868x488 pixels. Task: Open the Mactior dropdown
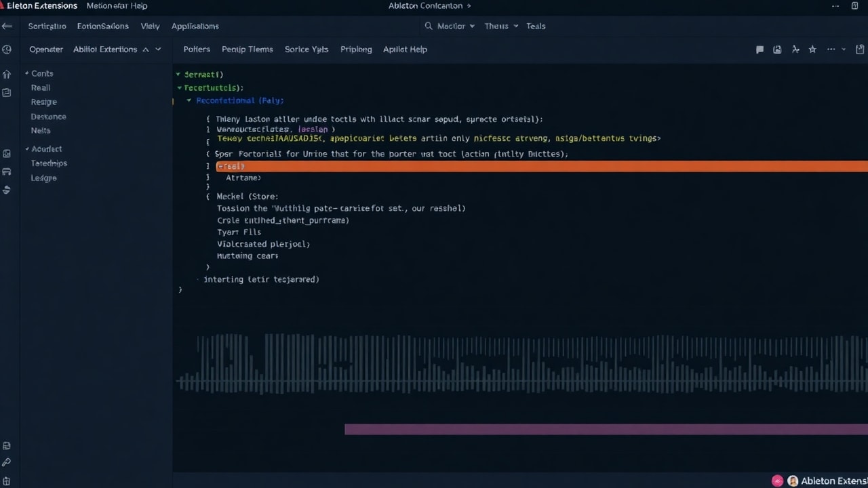456,26
